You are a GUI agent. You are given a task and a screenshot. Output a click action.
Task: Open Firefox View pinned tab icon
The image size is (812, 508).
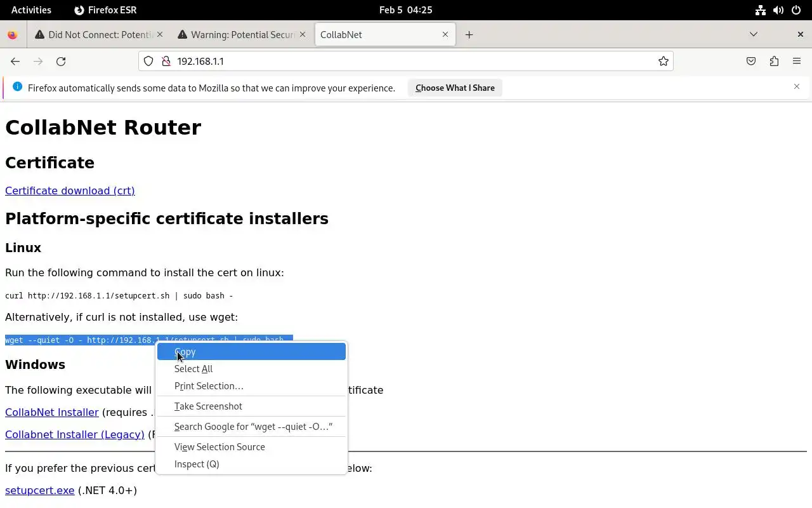click(x=12, y=35)
